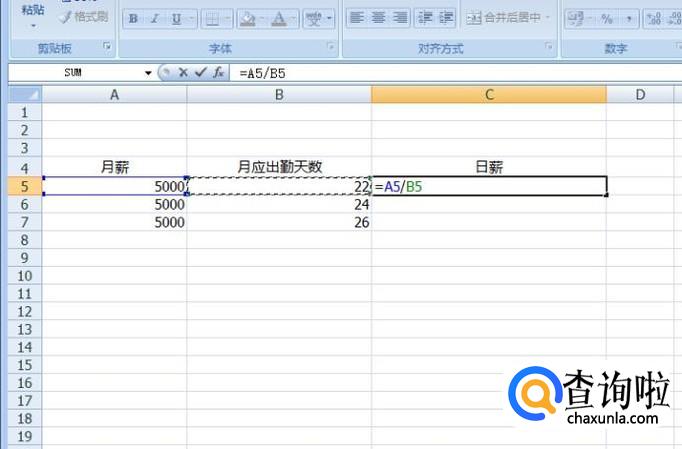Screen dimensions: 682x449
Task: Apply percent style to the cell
Action: (605, 18)
